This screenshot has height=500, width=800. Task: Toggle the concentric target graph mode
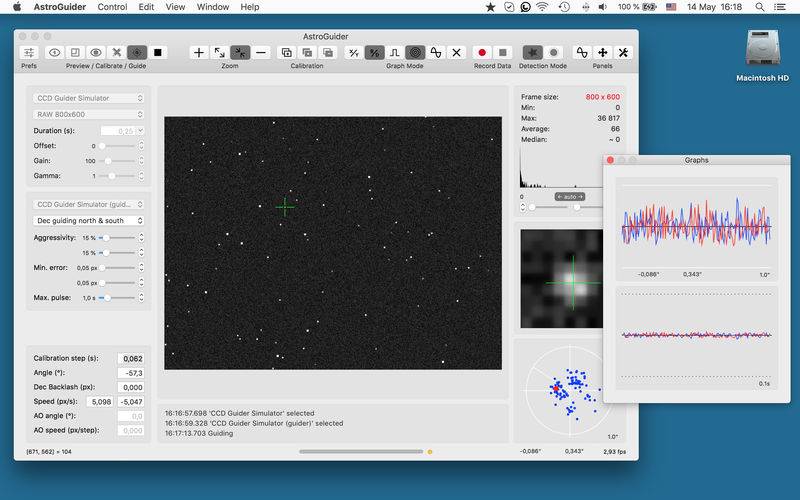tap(415, 53)
